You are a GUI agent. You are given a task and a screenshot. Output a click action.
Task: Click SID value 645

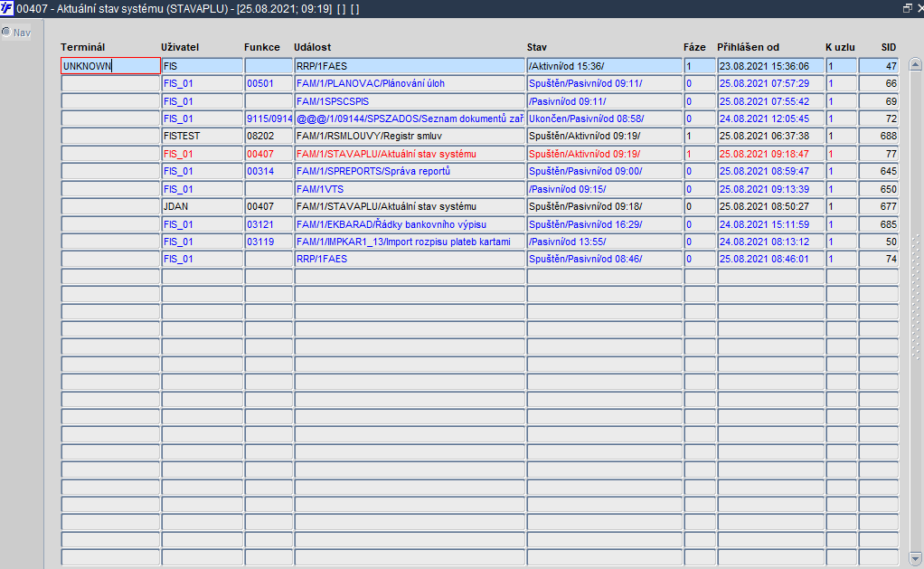click(x=878, y=171)
